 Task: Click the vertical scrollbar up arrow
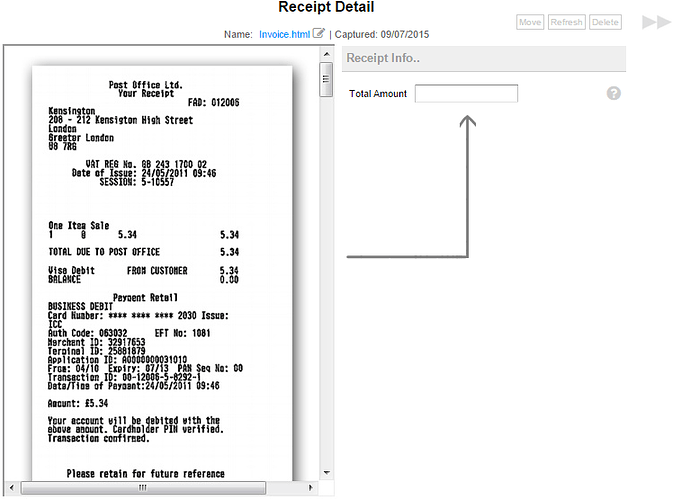[x=325, y=53]
